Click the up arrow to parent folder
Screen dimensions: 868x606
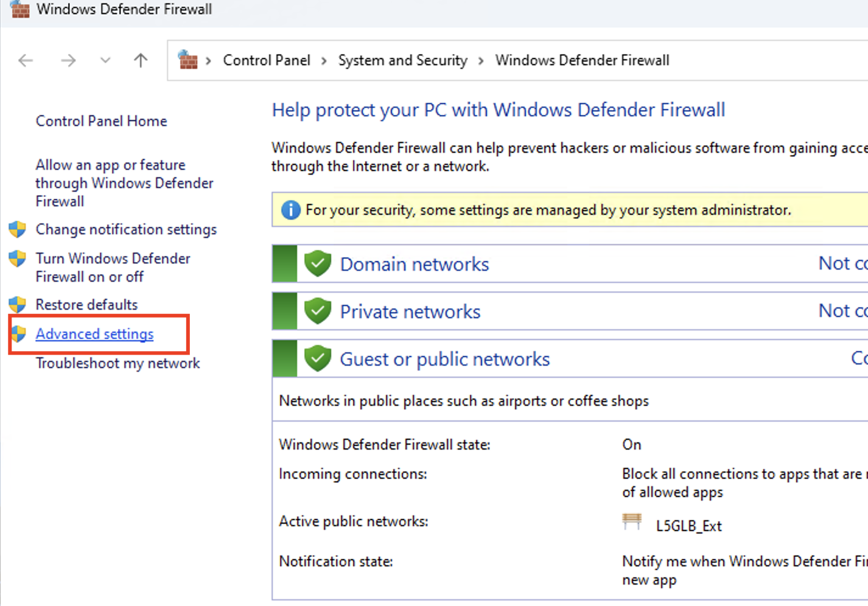coord(141,60)
